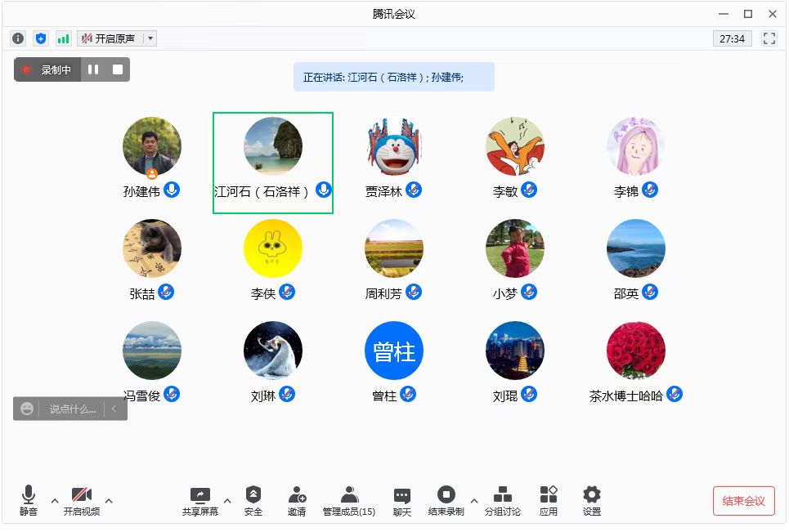Open the 聊天 chat panel
Screen dimensions: 789x532
[401, 500]
